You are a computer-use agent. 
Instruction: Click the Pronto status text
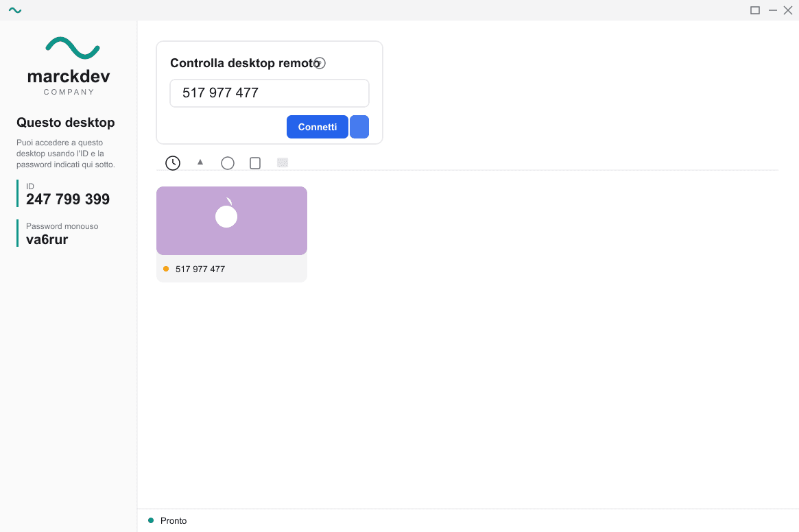point(174,521)
